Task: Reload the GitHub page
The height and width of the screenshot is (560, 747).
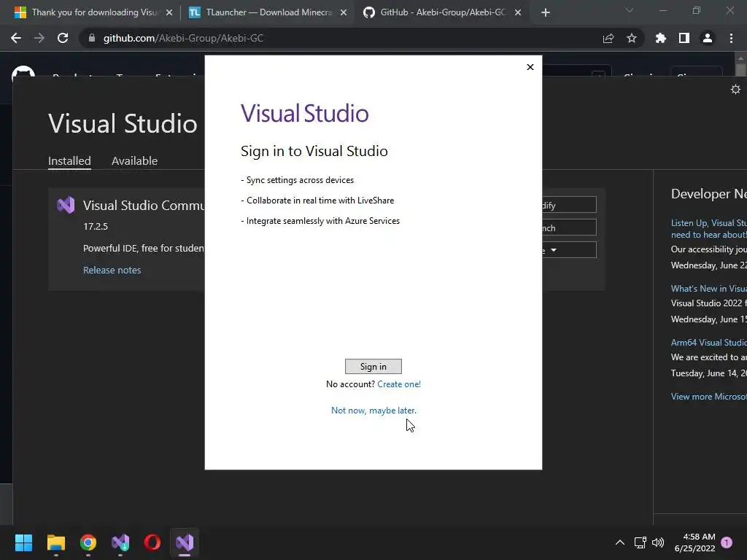Action: click(63, 38)
